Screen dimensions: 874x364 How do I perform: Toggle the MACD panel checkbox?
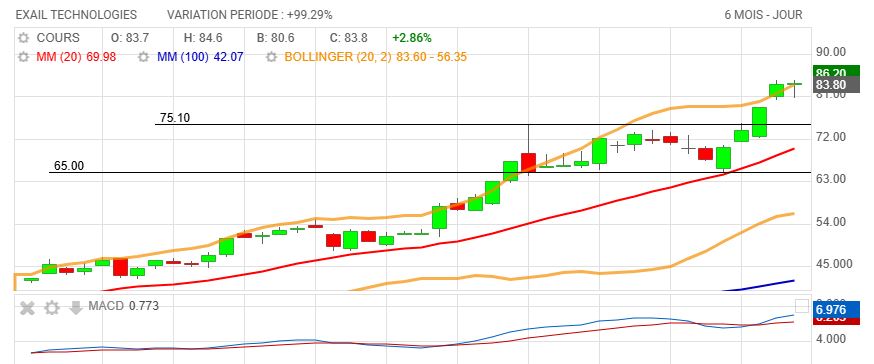click(802, 306)
